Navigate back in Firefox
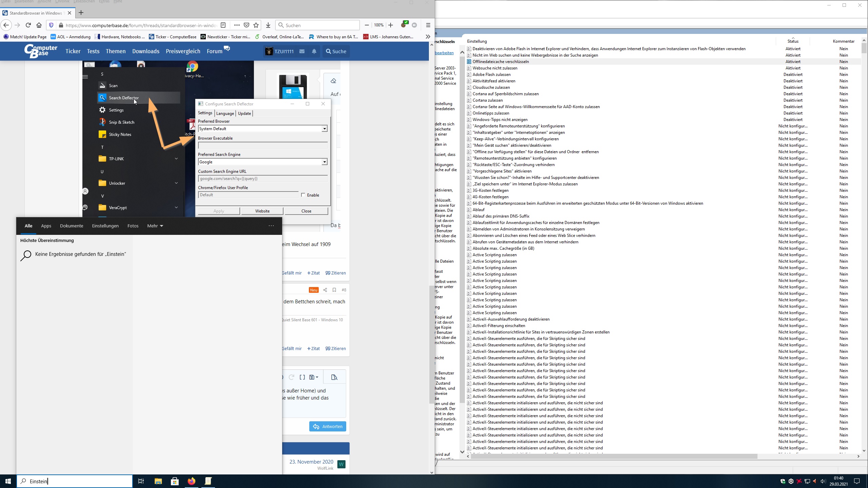Screen dimensions: 868x488 click(6, 25)
